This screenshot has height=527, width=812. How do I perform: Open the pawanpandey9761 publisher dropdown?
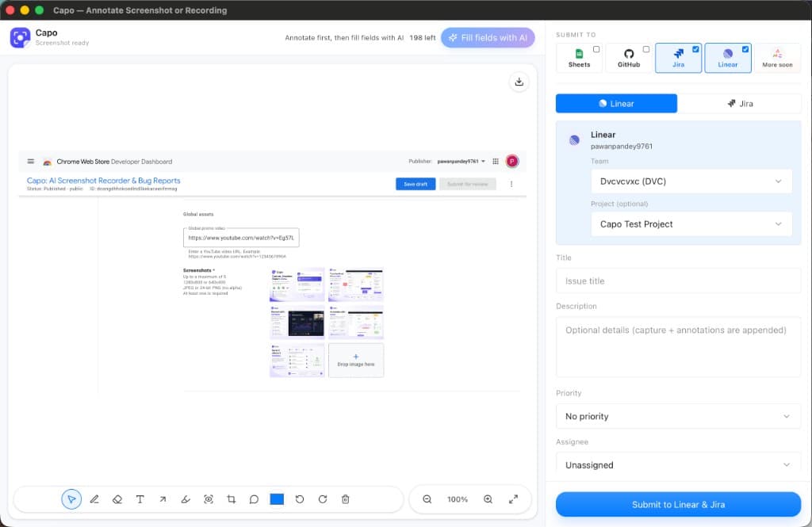point(462,162)
